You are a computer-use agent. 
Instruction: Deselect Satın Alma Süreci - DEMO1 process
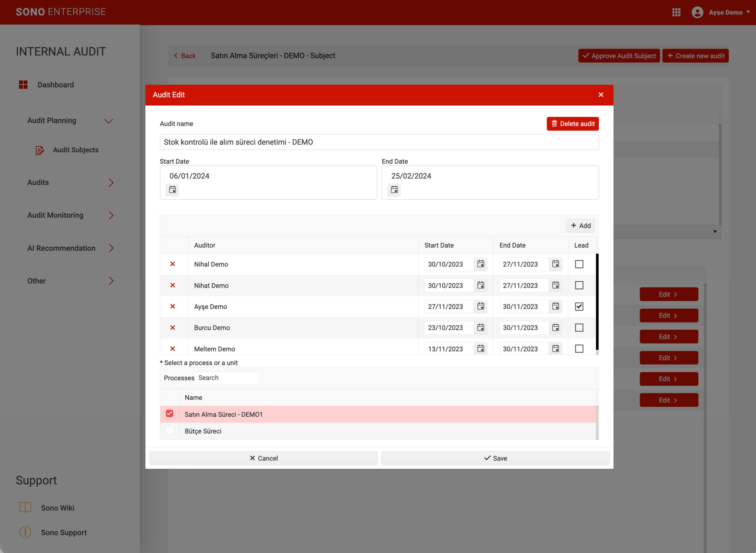tap(170, 414)
